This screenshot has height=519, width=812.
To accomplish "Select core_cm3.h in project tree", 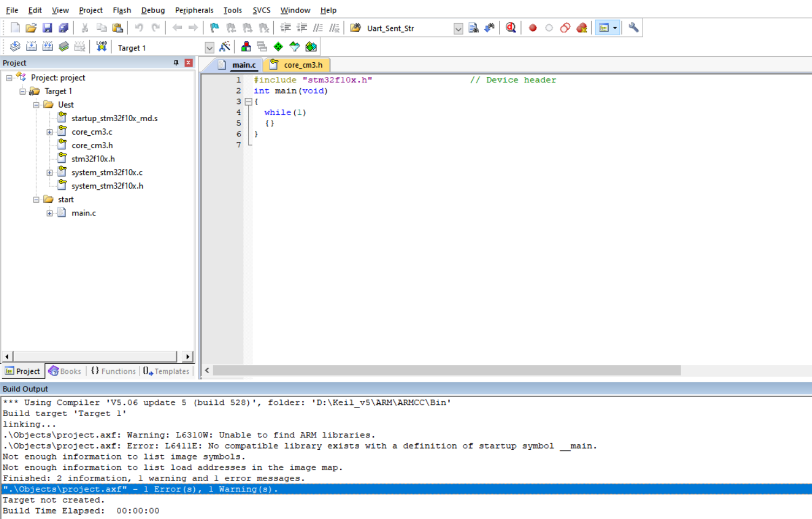I will 92,146.
